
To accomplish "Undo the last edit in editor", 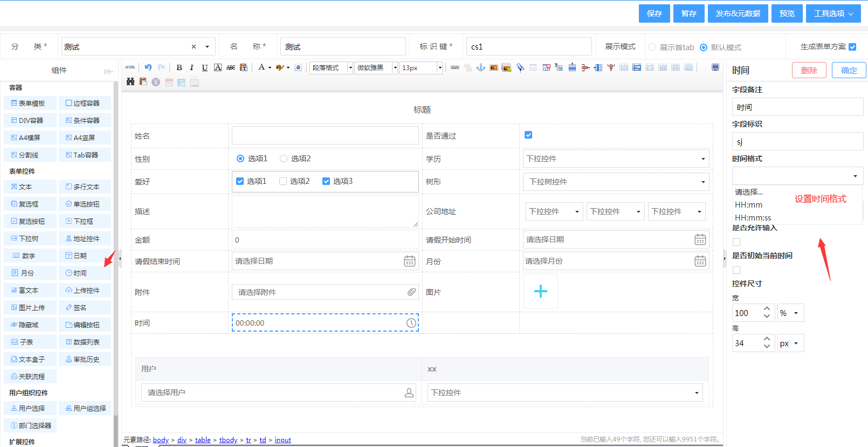I will coord(148,67).
